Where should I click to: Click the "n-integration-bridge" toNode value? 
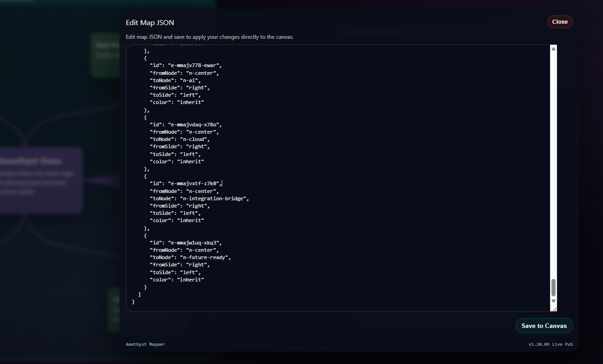(213, 198)
